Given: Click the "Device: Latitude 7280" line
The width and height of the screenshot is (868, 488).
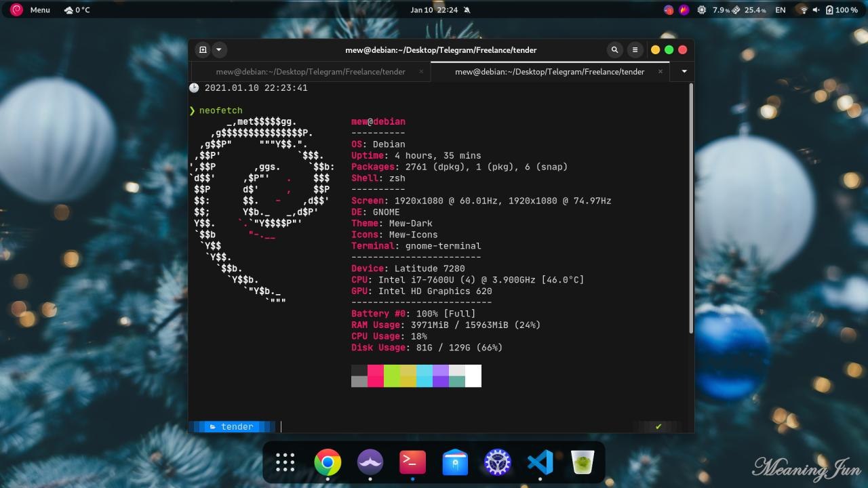Looking at the screenshot, I should pos(408,268).
